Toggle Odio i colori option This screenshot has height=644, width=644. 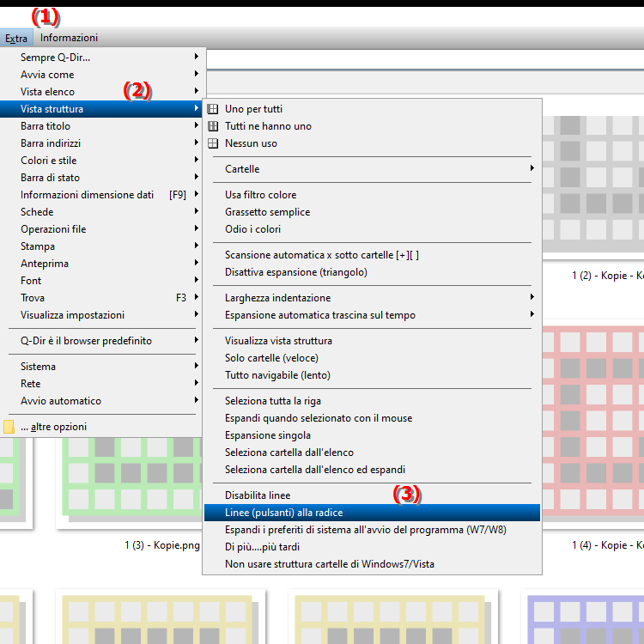coord(372,229)
